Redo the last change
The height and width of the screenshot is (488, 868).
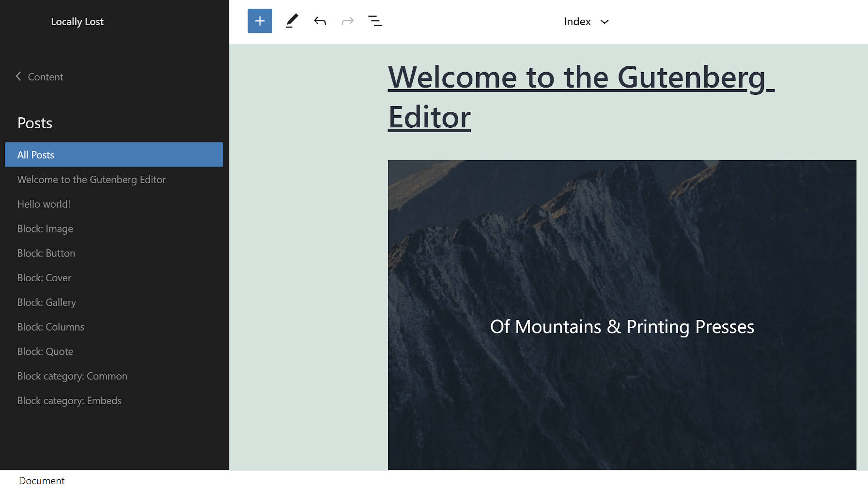pos(347,21)
